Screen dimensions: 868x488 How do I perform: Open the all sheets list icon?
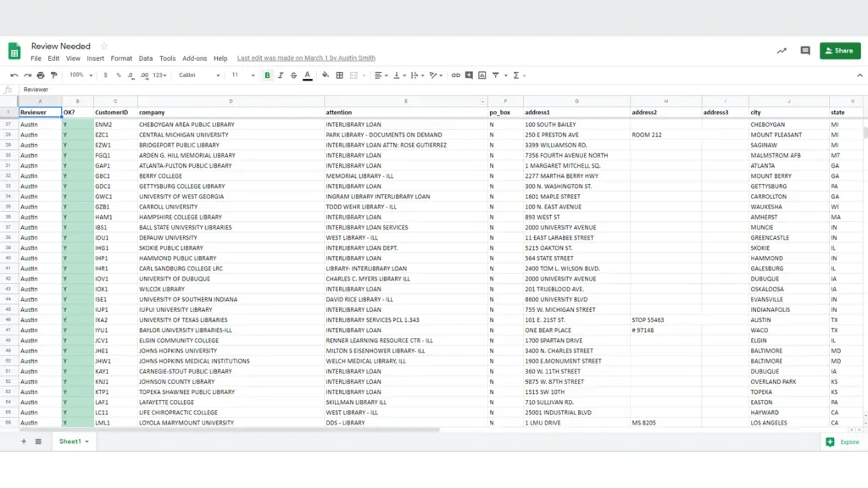click(38, 441)
